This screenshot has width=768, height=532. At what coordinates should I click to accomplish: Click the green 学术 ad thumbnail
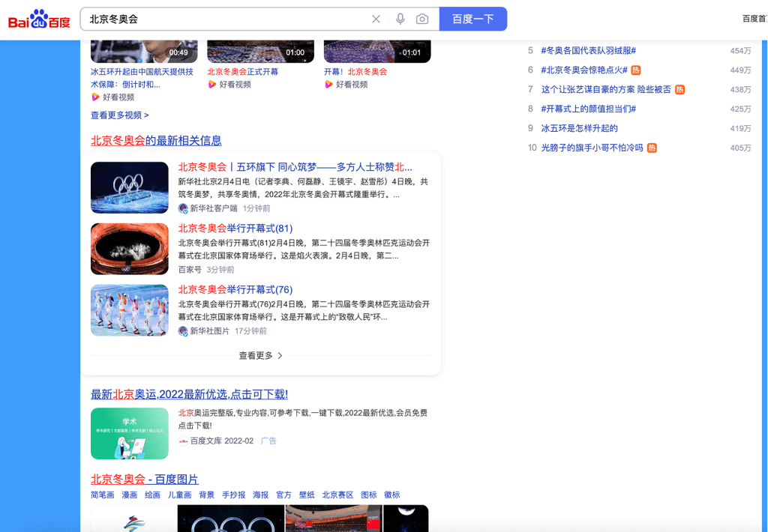pyautogui.click(x=129, y=433)
